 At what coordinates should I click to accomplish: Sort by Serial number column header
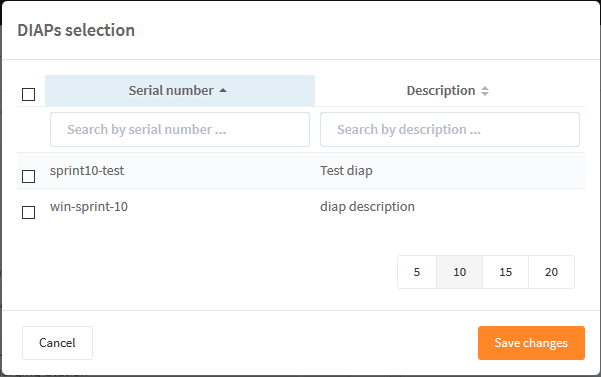tap(180, 91)
